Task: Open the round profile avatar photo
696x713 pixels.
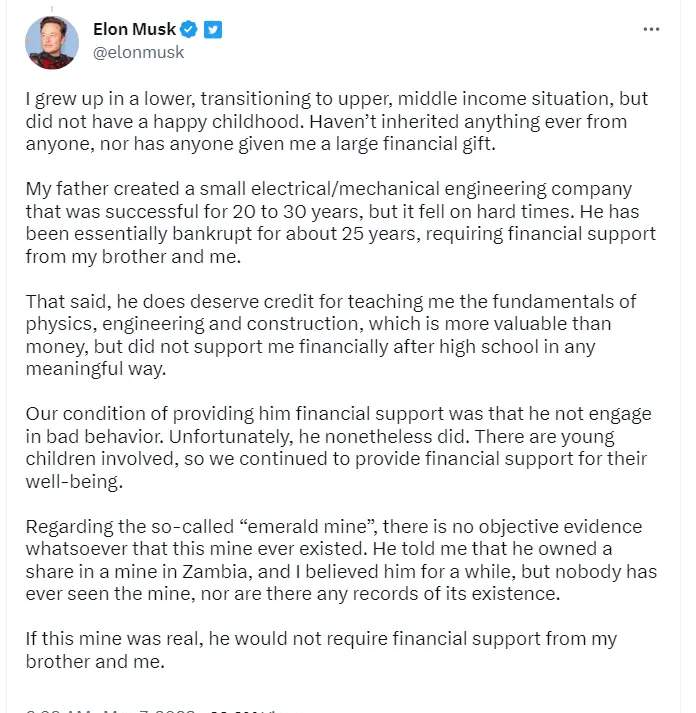Action: [x=52, y=42]
